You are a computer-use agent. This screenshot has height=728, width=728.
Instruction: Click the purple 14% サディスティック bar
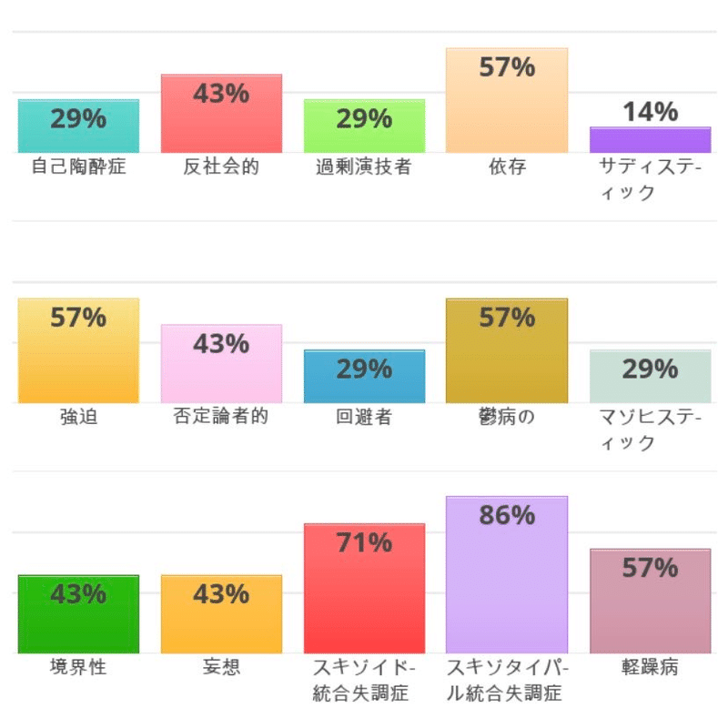pos(651,140)
